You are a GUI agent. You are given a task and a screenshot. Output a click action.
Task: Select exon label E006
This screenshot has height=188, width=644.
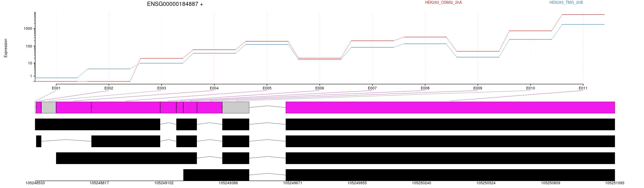[320, 88]
